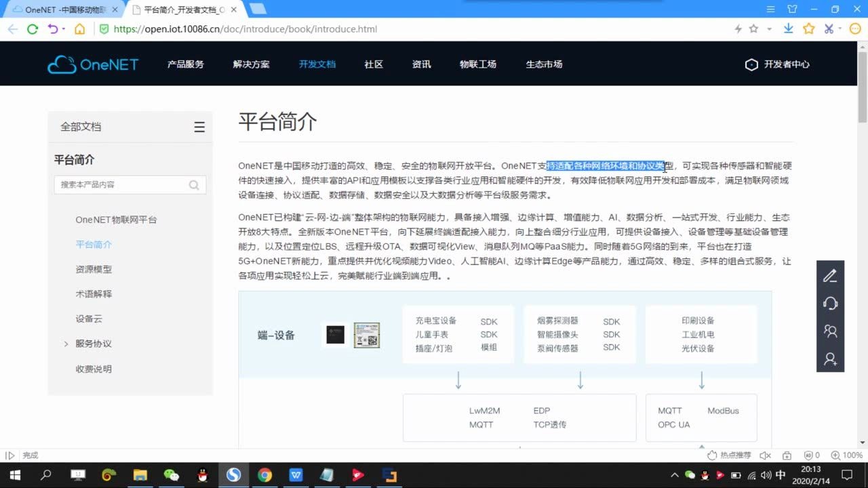Click the lightning speed-mode icon
Screen dimensions: 868x488
click(x=738, y=29)
